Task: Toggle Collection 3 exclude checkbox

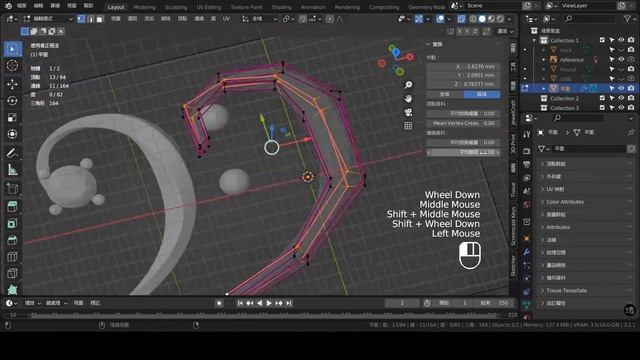Action: 602,108
